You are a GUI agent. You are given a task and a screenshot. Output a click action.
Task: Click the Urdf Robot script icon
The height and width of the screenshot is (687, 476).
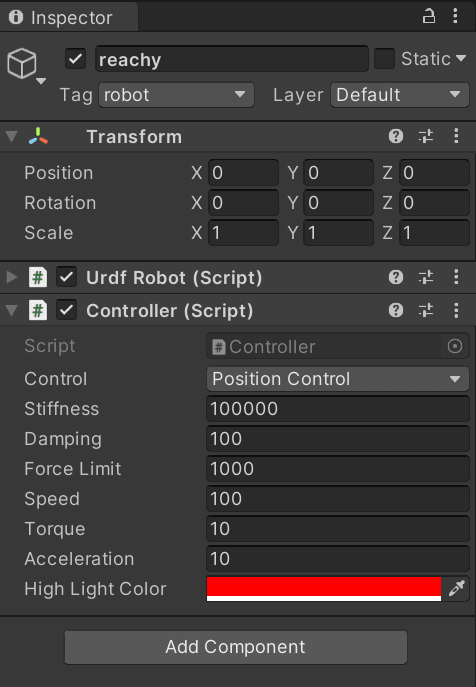[38, 277]
